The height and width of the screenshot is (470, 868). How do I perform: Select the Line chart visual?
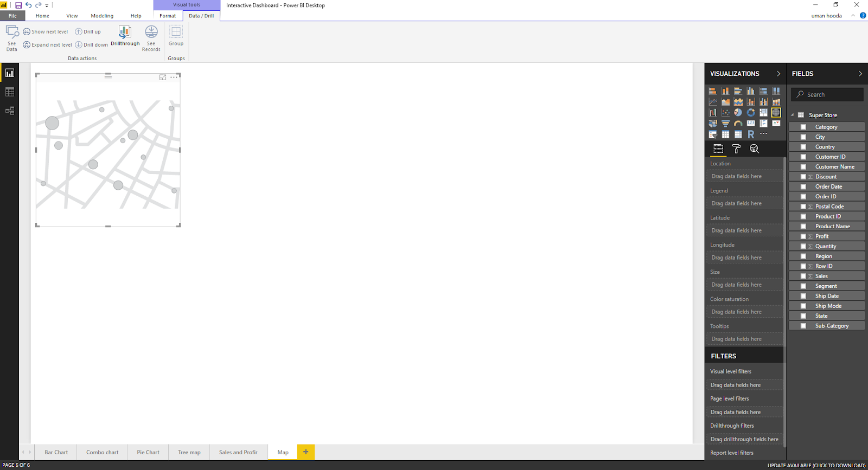[712, 102]
